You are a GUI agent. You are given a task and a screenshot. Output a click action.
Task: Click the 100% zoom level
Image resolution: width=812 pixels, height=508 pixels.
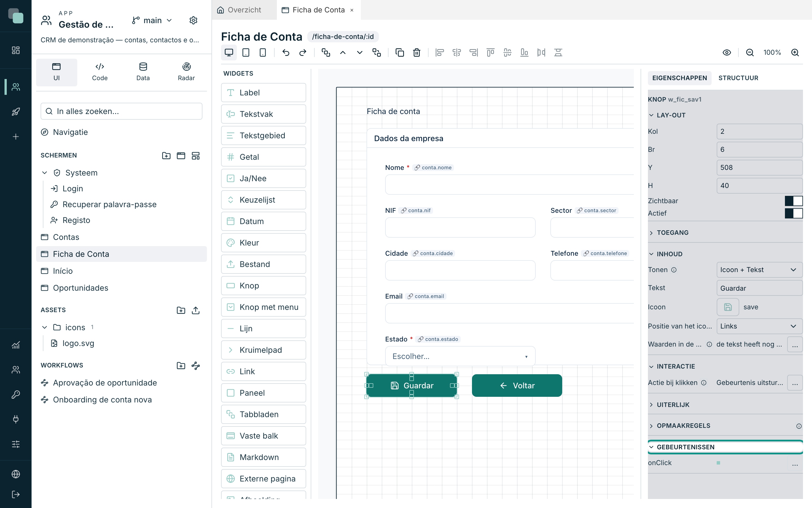pos(772,52)
